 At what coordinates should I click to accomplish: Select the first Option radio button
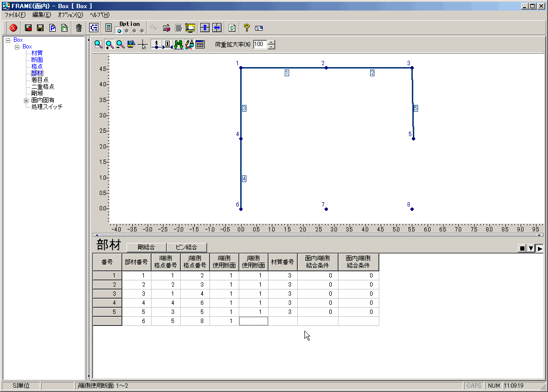(119, 31)
